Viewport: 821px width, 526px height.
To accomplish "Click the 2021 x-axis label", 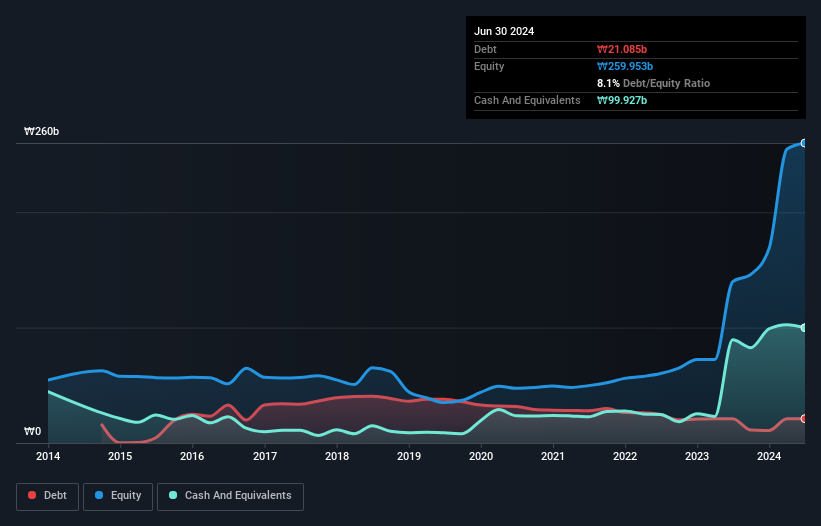I will (553, 456).
